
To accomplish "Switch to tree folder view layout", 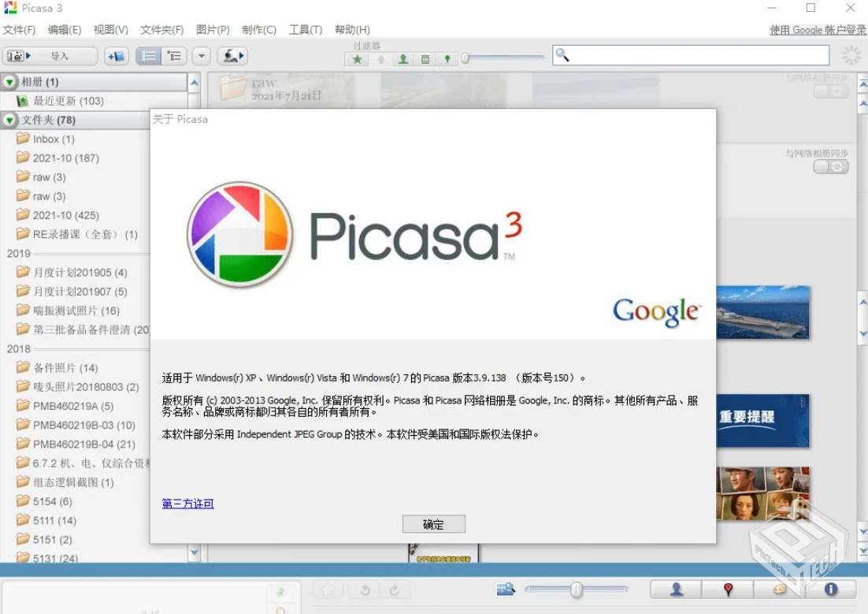I will tap(174, 55).
